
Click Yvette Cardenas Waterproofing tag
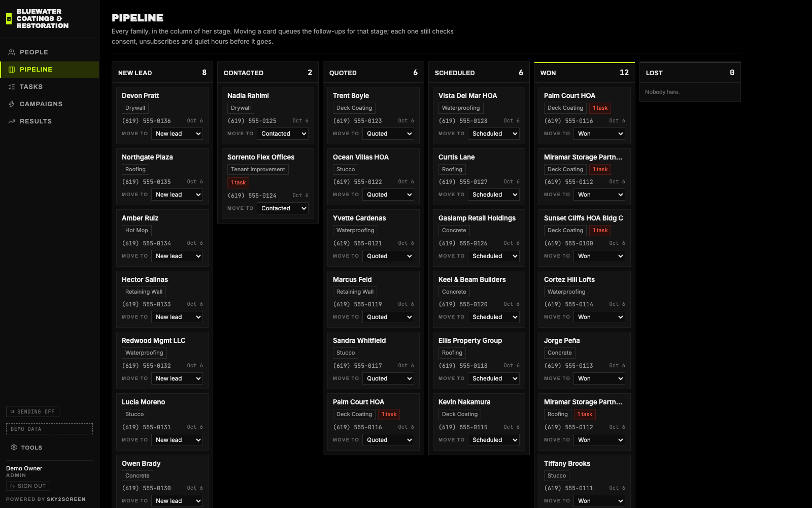click(x=355, y=231)
